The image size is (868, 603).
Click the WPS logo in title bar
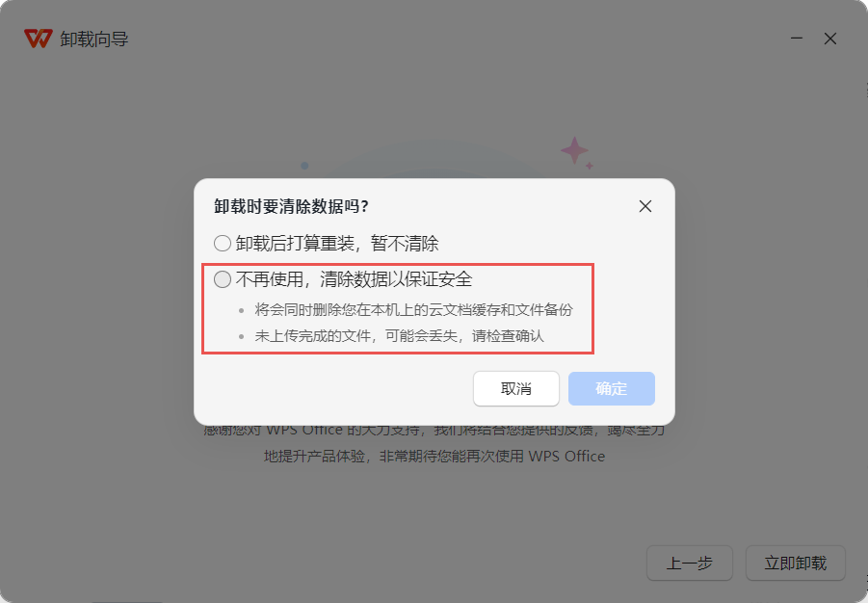39,39
